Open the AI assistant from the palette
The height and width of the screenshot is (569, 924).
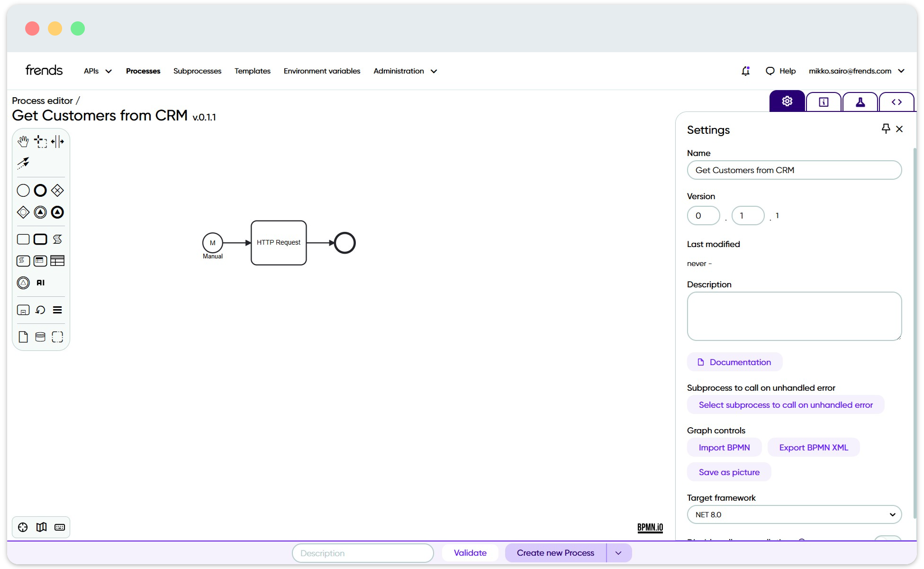(x=40, y=283)
